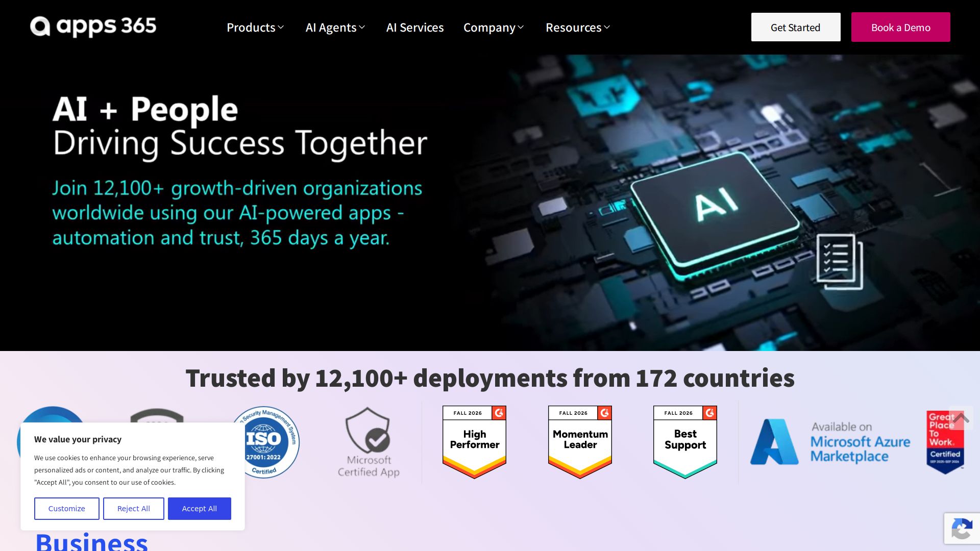
Task: Click the Get Started button
Action: (x=796, y=27)
